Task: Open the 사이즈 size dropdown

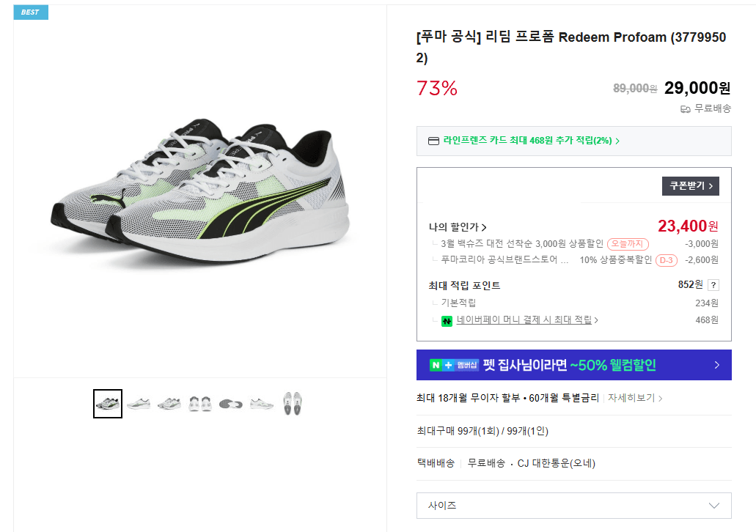Action: tap(574, 505)
